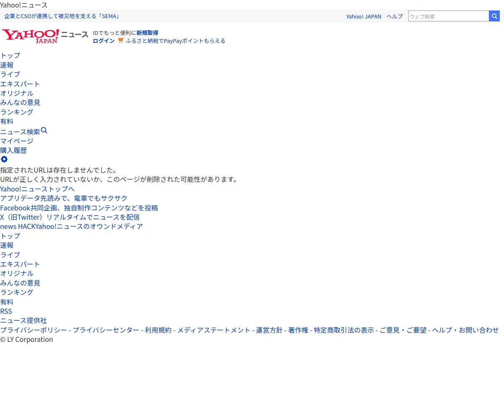The width and height of the screenshot is (504, 420).
Task: Open settings via the blue gear icon
Action: pyautogui.click(x=4, y=159)
